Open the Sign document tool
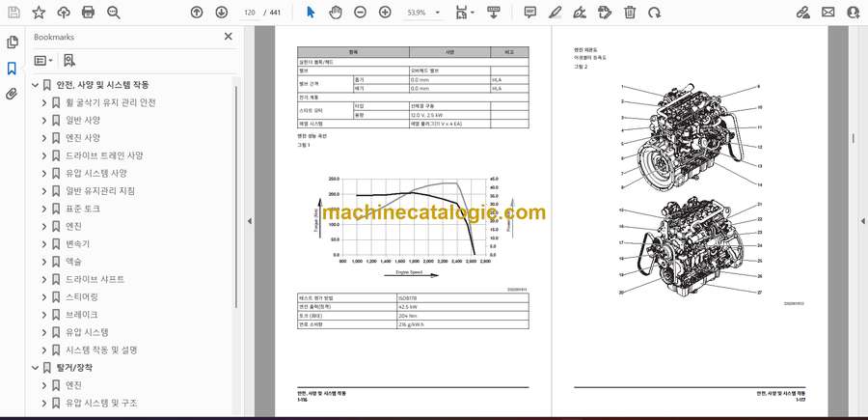Image resolution: width=868 pixels, height=420 pixels. pos(580,13)
